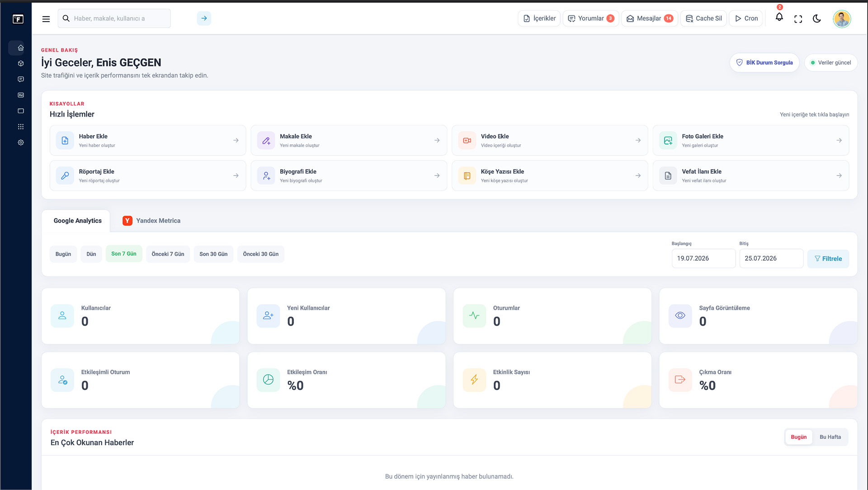
Task: Click the BİK Durum Sorgula button
Action: pyautogui.click(x=764, y=63)
